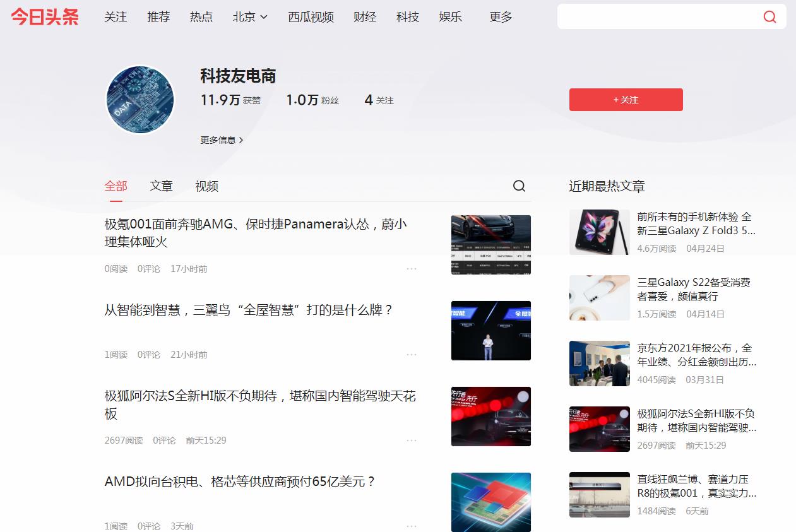Click the Galaxy Z Fold3 phone thumbnail
The image size is (796, 532).
point(600,232)
